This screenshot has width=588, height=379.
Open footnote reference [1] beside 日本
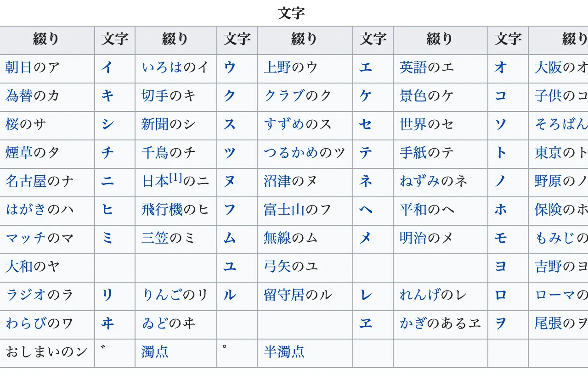click(176, 178)
